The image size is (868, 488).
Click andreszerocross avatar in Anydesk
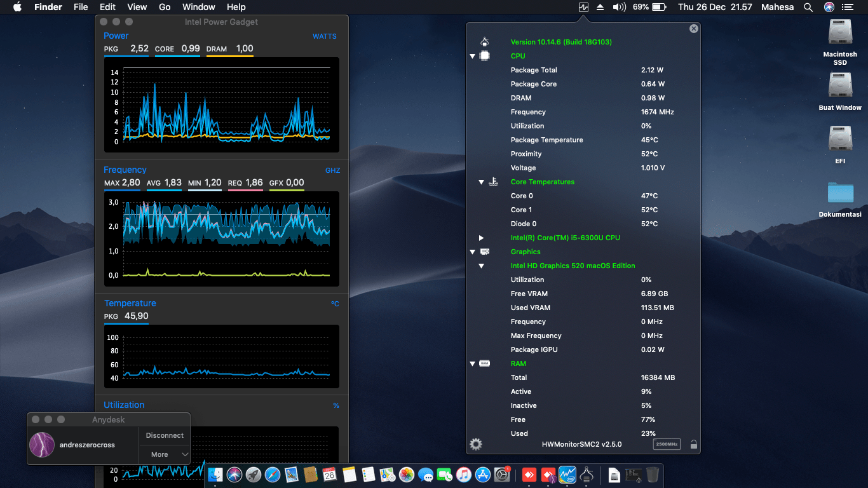point(42,445)
